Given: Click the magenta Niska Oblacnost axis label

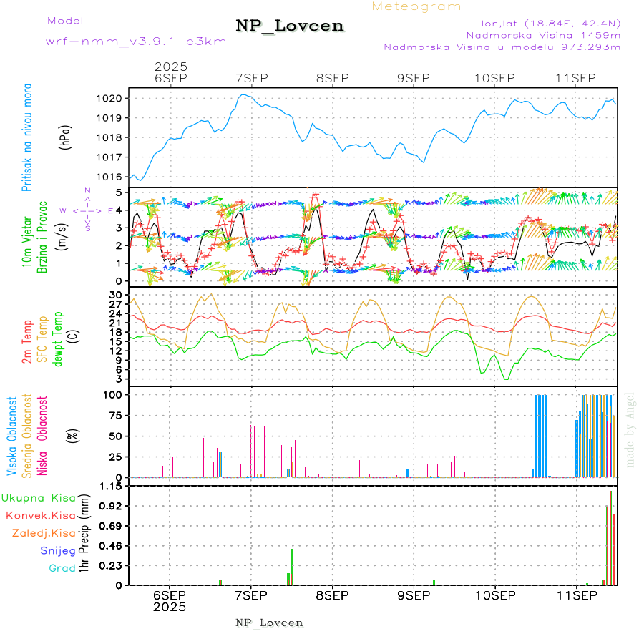Looking at the screenshot, I should pos(43,436).
